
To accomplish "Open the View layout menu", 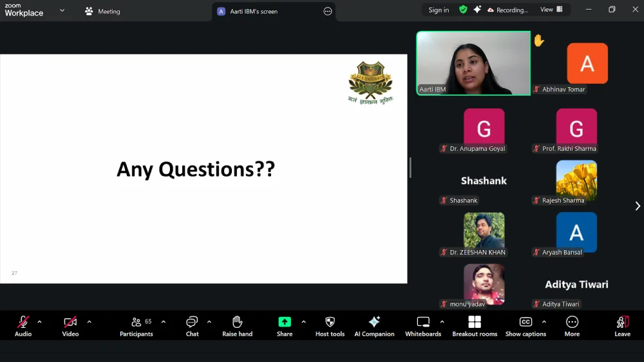I will [x=551, y=10].
